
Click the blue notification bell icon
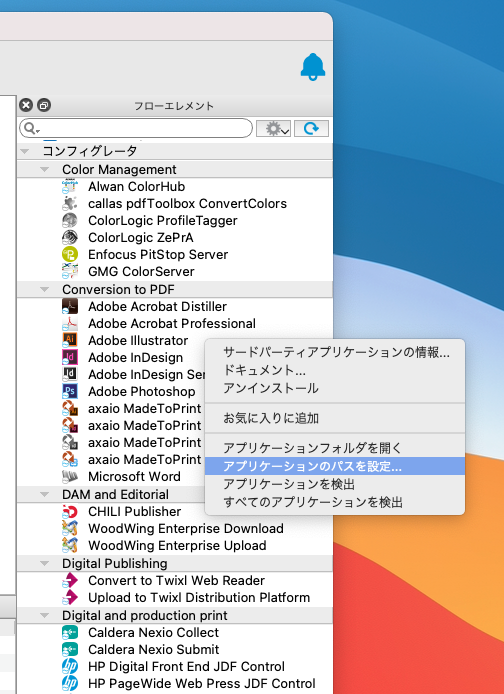point(313,67)
